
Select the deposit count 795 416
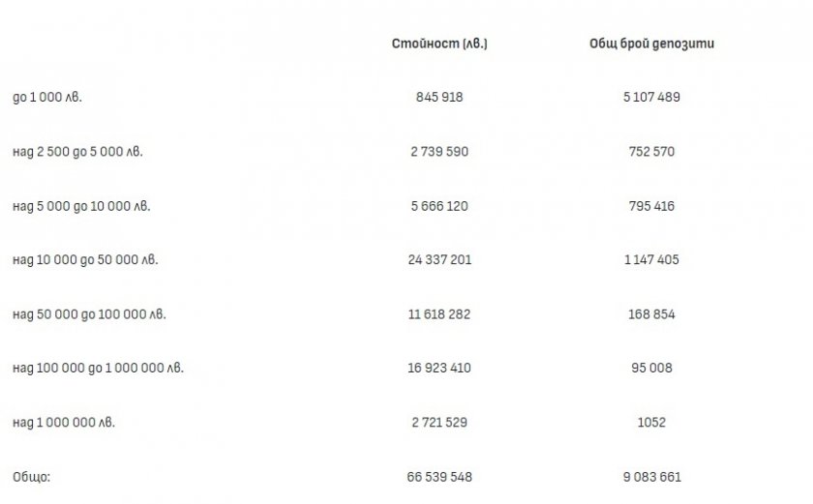(651, 206)
